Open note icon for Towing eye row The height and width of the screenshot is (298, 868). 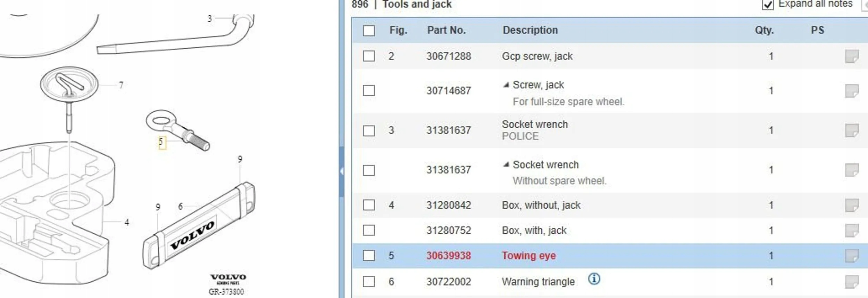(852, 256)
